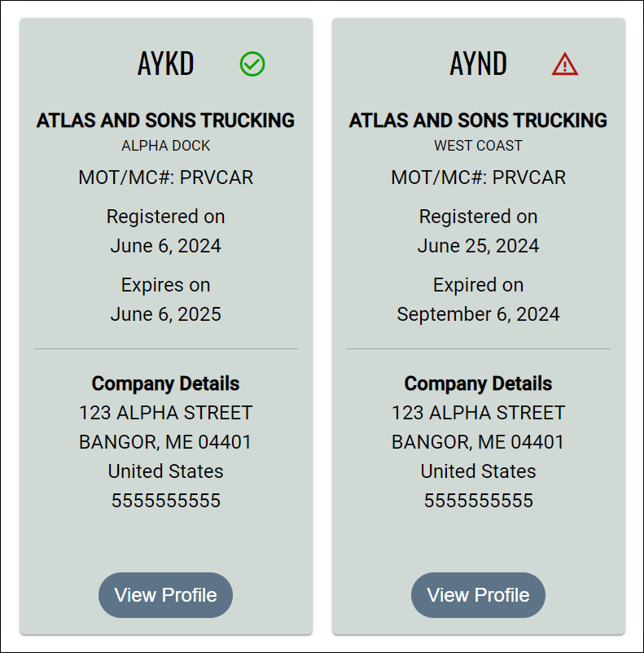Click the WEST COAST location label
The image size is (644, 653).
pyautogui.click(x=478, y=146)
